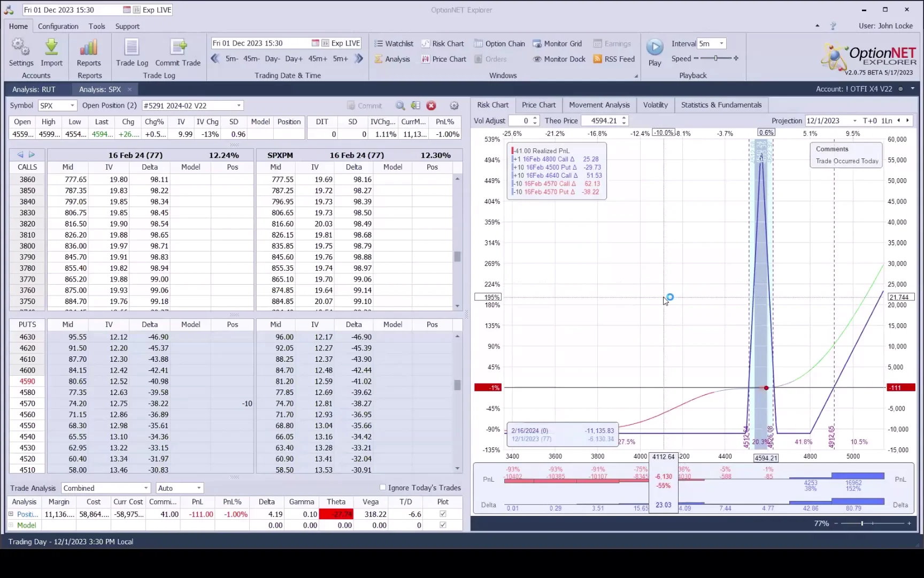Open the Account dropdown arrow
Image resolution: width=924 pixels, height=578 pixels.
pyautogui.click(x=913, y=89)
